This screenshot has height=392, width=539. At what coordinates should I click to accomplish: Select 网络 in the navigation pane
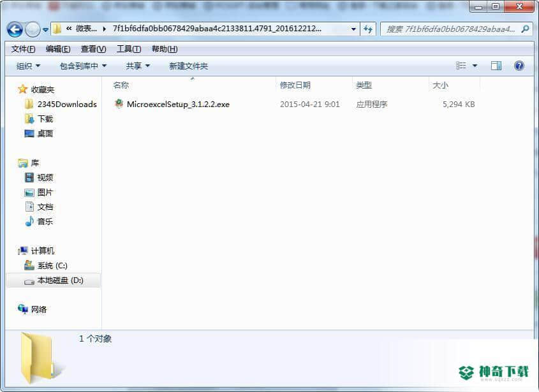(x=39, y=310)
